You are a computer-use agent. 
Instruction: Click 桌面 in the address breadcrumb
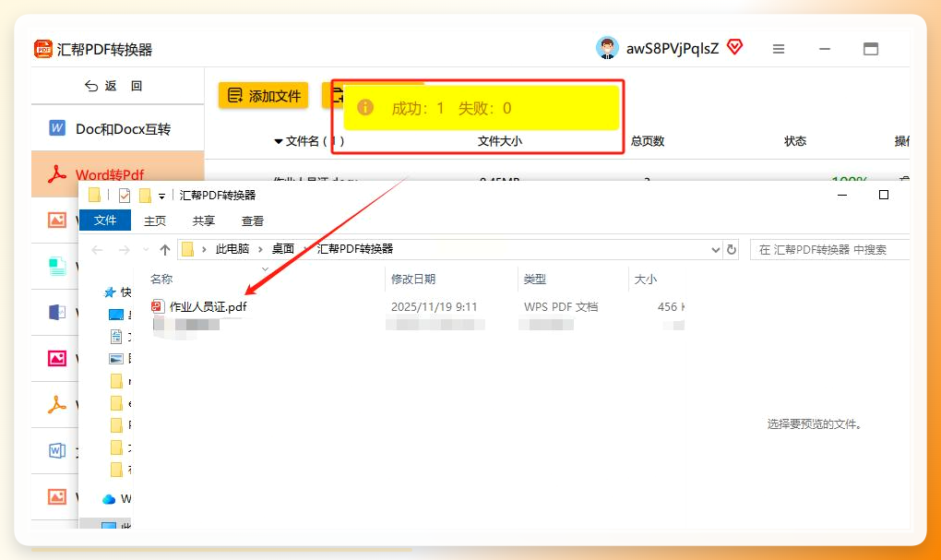[282, 248]
